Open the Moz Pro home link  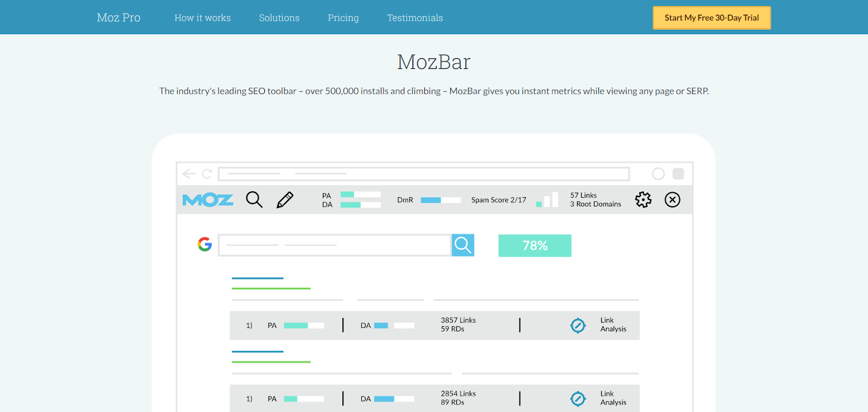click(119, 17)
